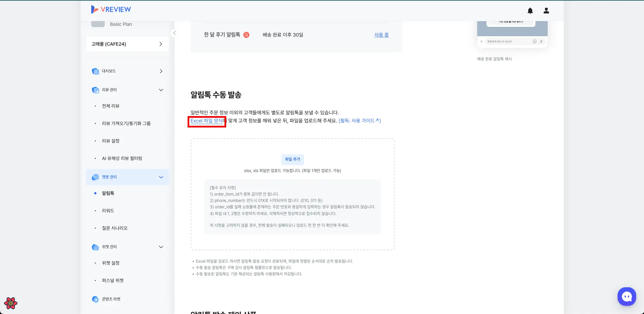Image resolution: width=644 pixels, height=314 pixels.
Task: Collapse the sidebar with the arrow handle
Action: pyautogui.click(x=174, y=33)
